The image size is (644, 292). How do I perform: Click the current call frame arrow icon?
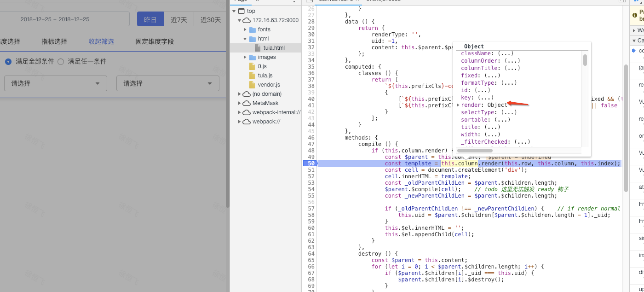point(635,51)
